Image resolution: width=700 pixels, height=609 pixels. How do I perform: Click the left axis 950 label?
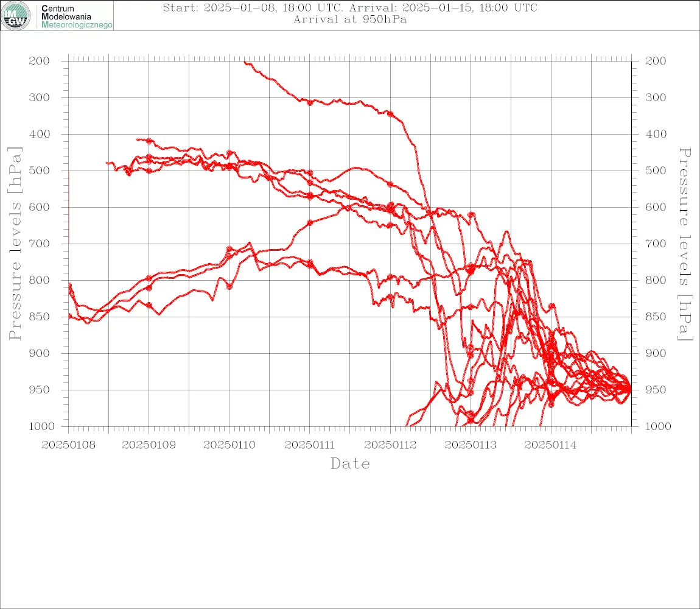[40, 390]
